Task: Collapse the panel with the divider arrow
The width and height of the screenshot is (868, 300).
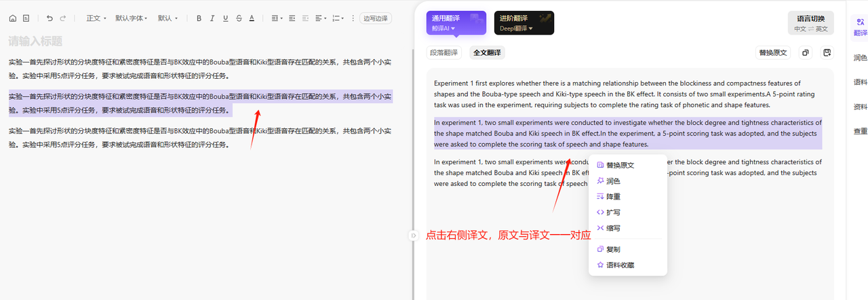Action: coord(413,236)
